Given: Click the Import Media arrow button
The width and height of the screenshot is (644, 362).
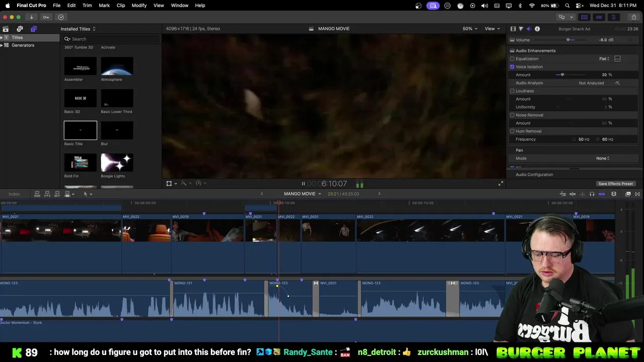Looking at the screenshot, I should (x=31, y=17).
